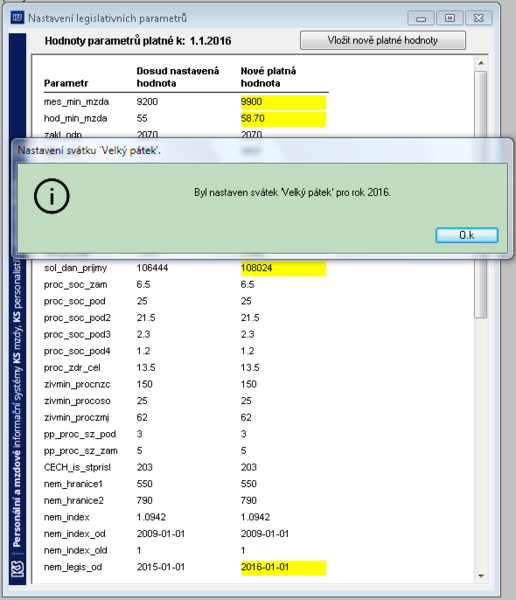This screenshot has height=600, width=516.
Task: Click the CECH_is_stprisl parameter name
Action: coord(77,468)
